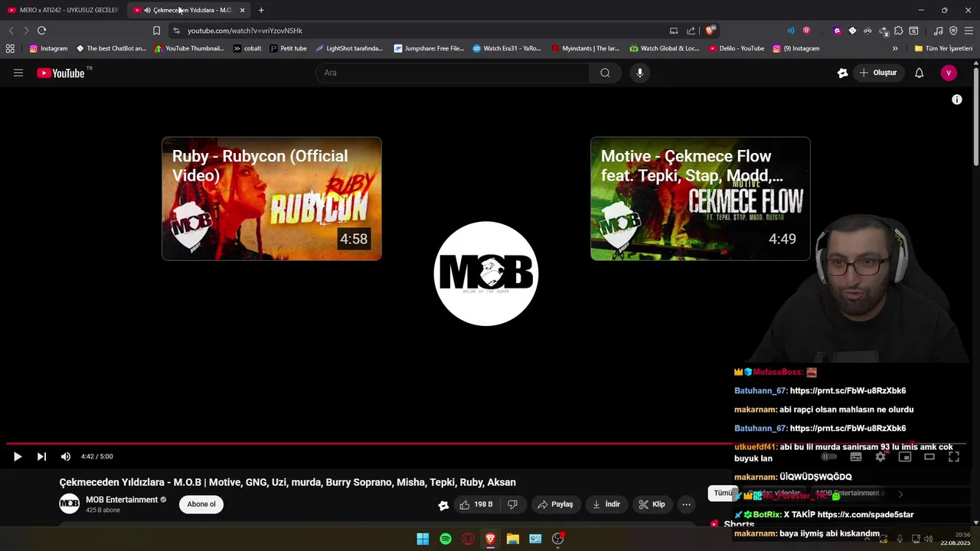Open player settings gear

(x=880, y=456)
